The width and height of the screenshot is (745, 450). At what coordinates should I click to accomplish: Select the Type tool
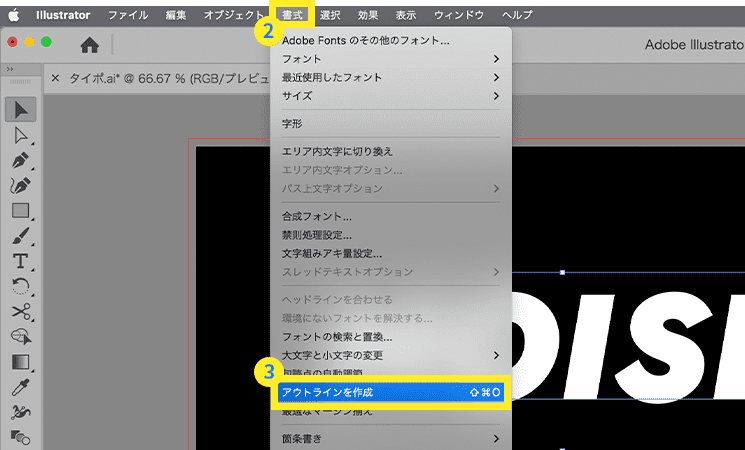coord(21,261)
